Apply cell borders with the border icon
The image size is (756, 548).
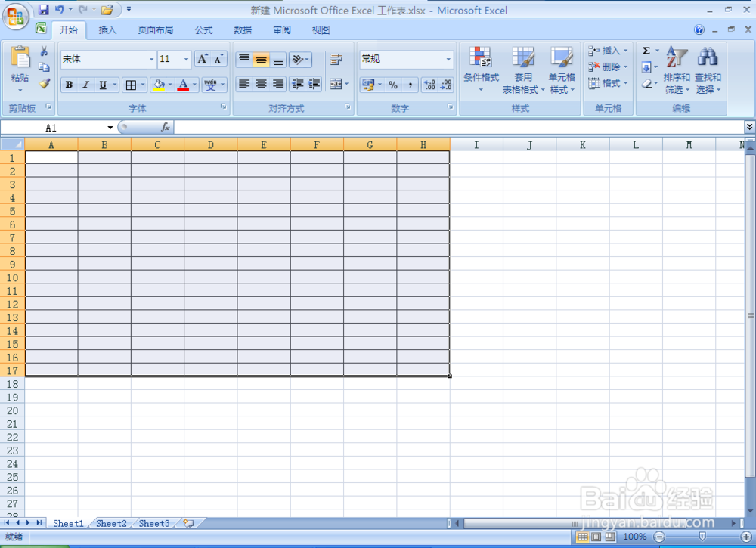(x=131, y=85)
